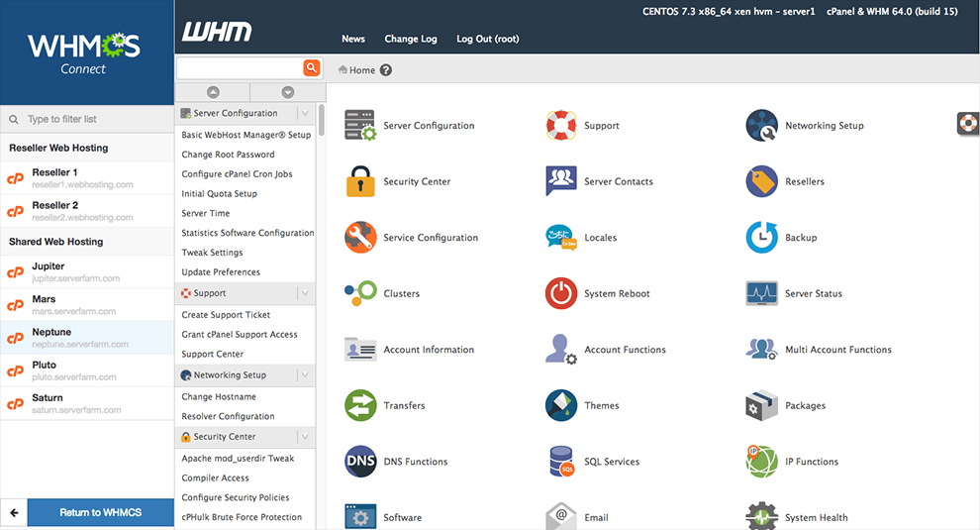Click the Backup clock icon

[761, 238]
